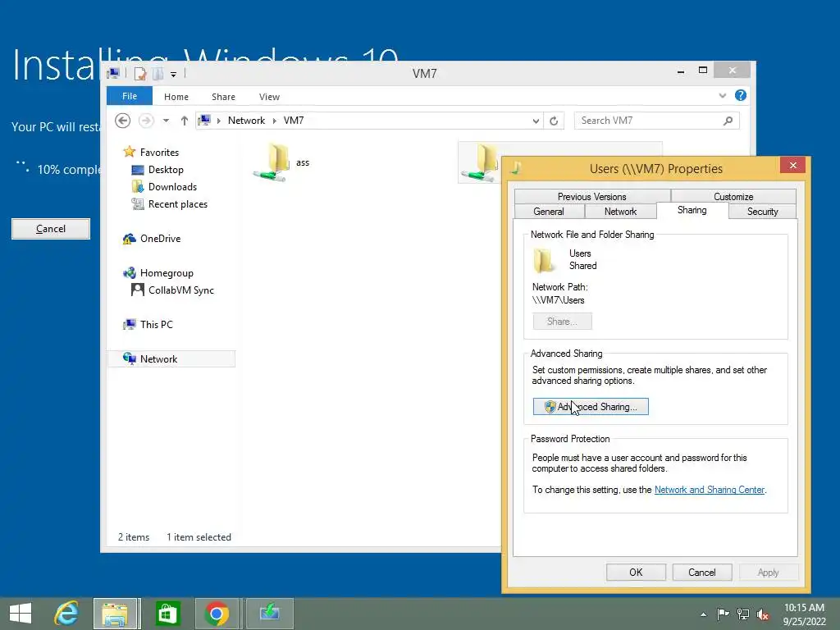Viewport: 840px width, 630px height.
Task: Launch Internet Explorer from taskbar
Action: tap(66, 614)
